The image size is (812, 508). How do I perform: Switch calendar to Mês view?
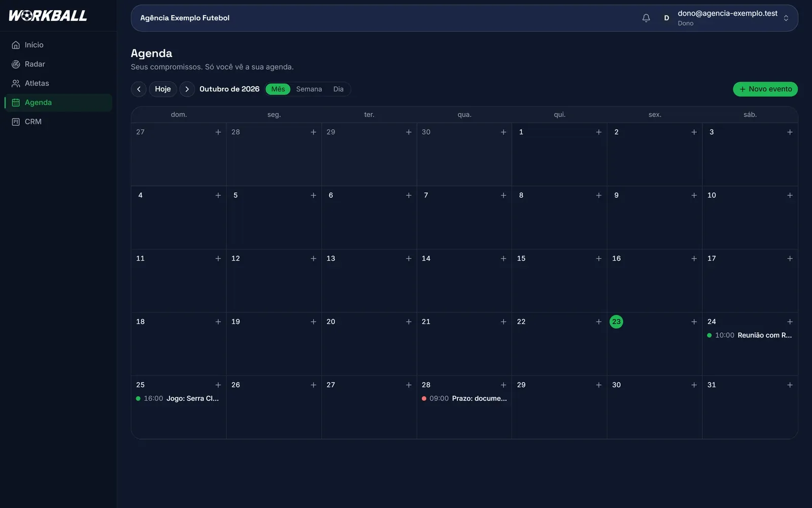[278, 89]
